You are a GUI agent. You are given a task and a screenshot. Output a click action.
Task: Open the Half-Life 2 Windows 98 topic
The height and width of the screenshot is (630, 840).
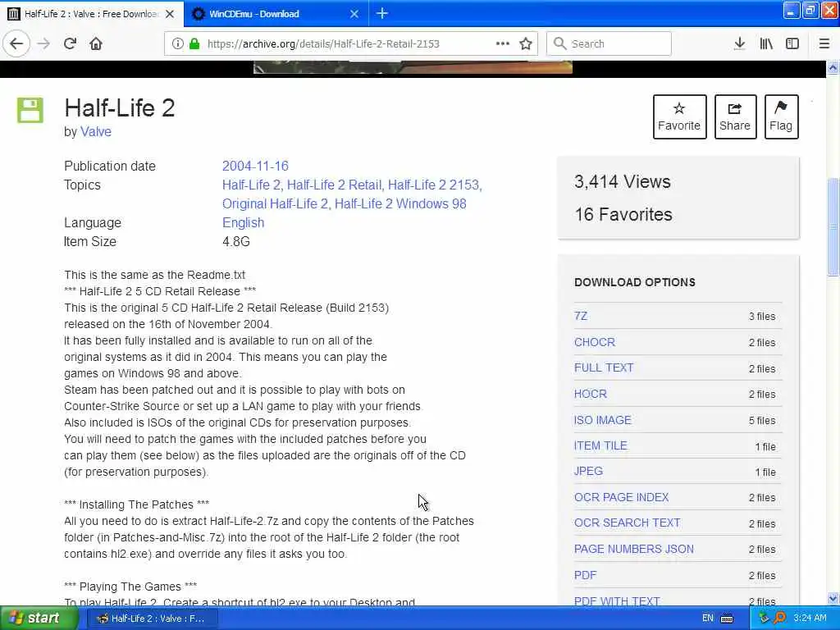click(x=400, y=203)
